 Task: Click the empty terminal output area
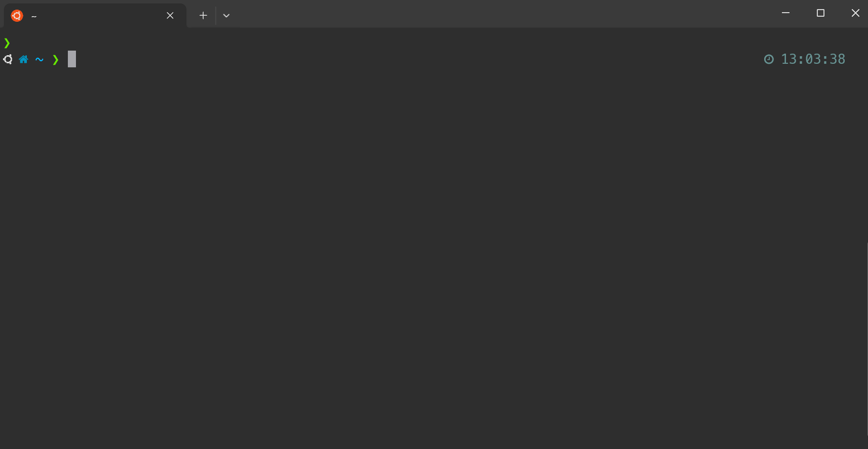[x=433, y=253]
